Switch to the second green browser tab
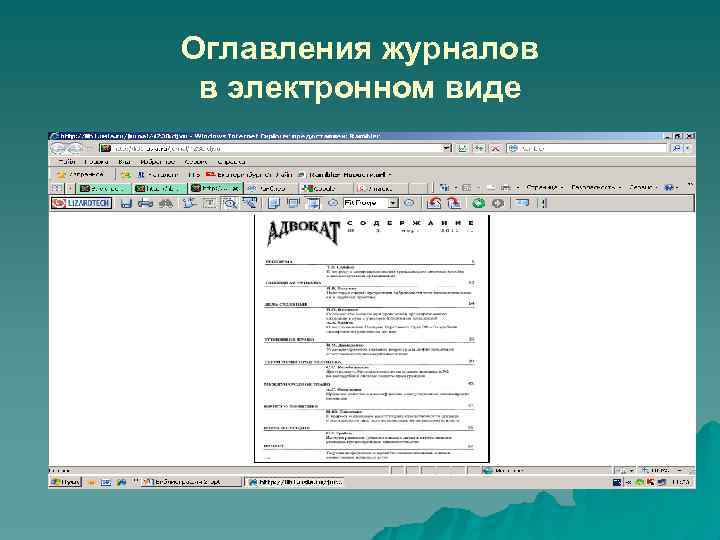 pyautogui.click(x=160, y=188)
